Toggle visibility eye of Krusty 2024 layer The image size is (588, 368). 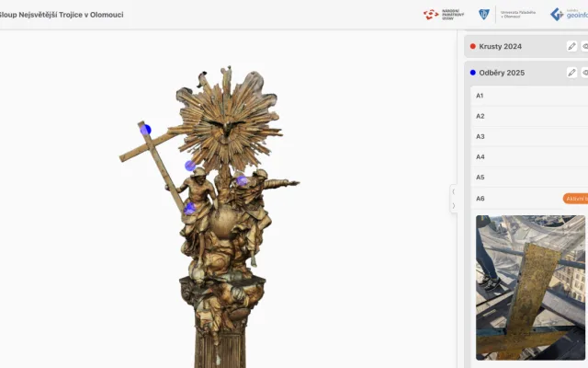(584, 46)
